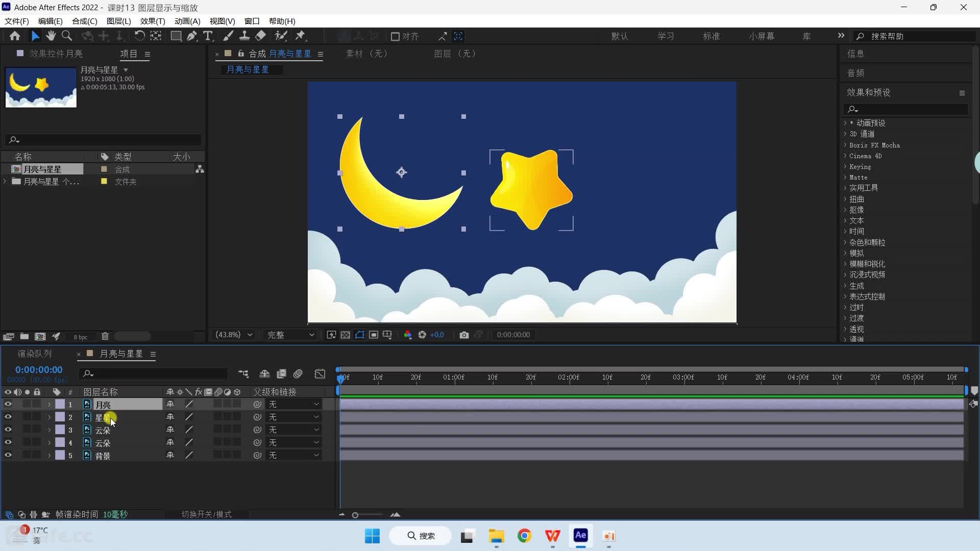The image size is (980, 551).
Task: Select the Brush tool
Action: tap(228, 36)
